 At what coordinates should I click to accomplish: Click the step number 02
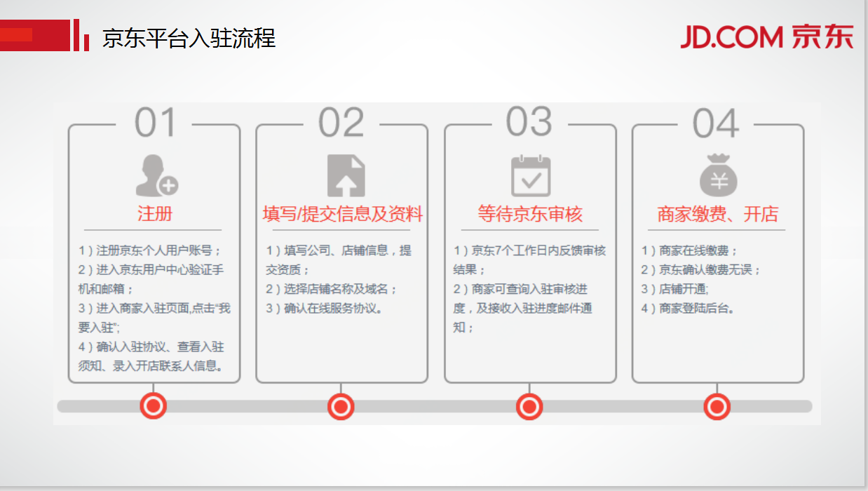[341, 123]
